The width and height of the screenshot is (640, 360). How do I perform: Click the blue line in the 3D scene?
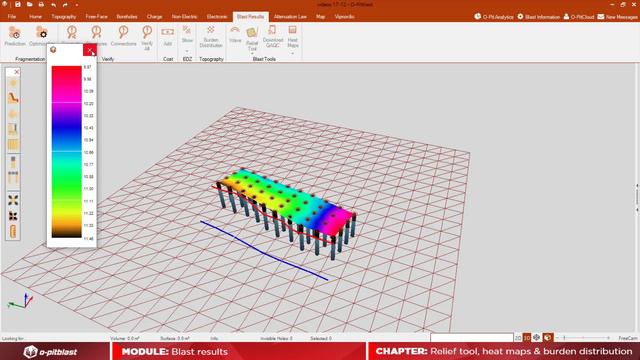coord(264,251)
